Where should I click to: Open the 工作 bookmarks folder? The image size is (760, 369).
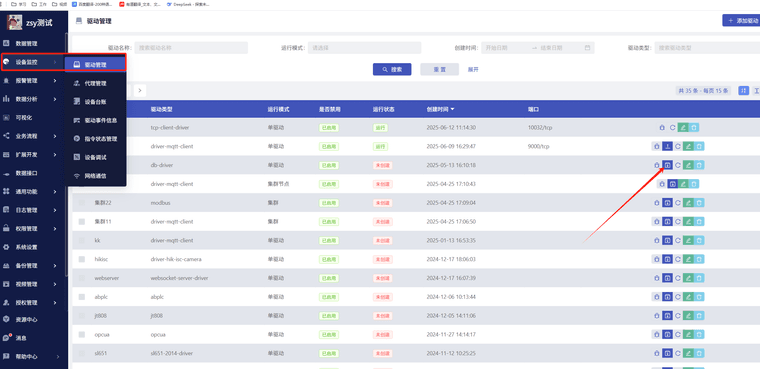click(40, 3)
